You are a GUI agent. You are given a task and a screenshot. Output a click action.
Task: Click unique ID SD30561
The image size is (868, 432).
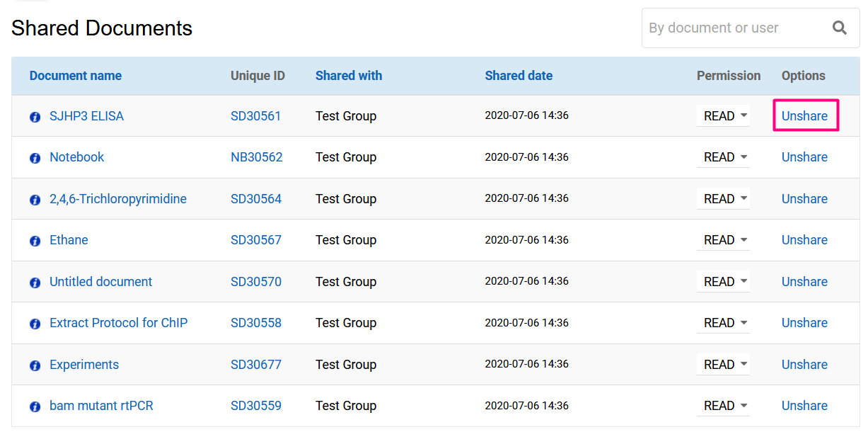click(256, 116)
